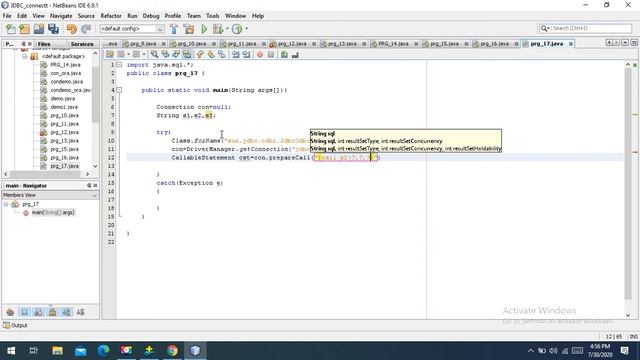
Task: Toggle Show Static Members filter in Navigator
Action: tap(38, 312)
